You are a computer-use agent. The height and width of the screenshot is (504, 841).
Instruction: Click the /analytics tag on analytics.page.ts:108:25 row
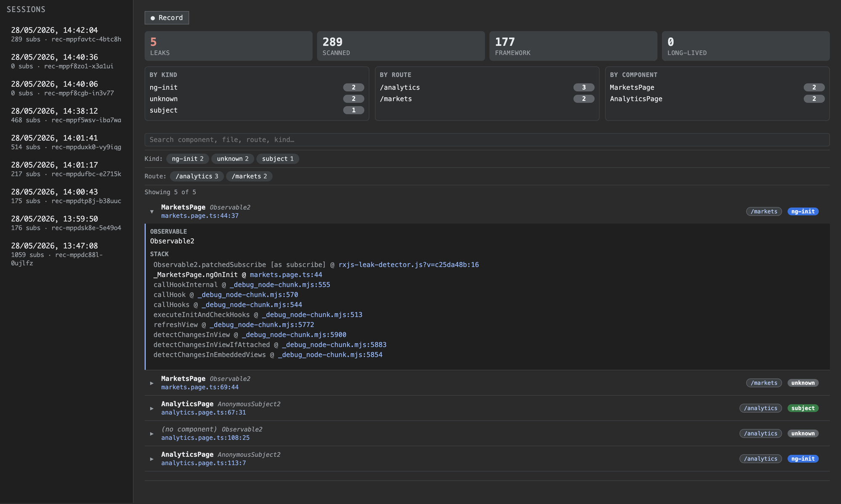coord(761,433)
